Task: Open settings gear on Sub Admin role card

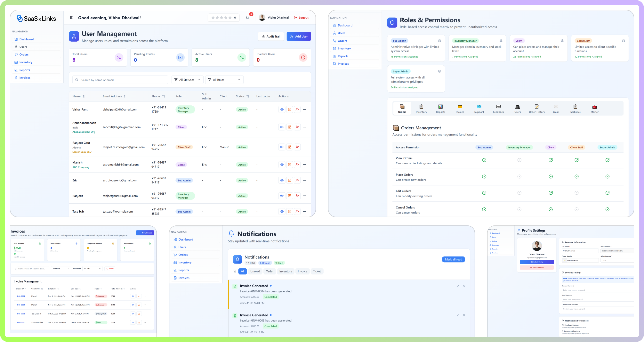Action: point(439,41)
